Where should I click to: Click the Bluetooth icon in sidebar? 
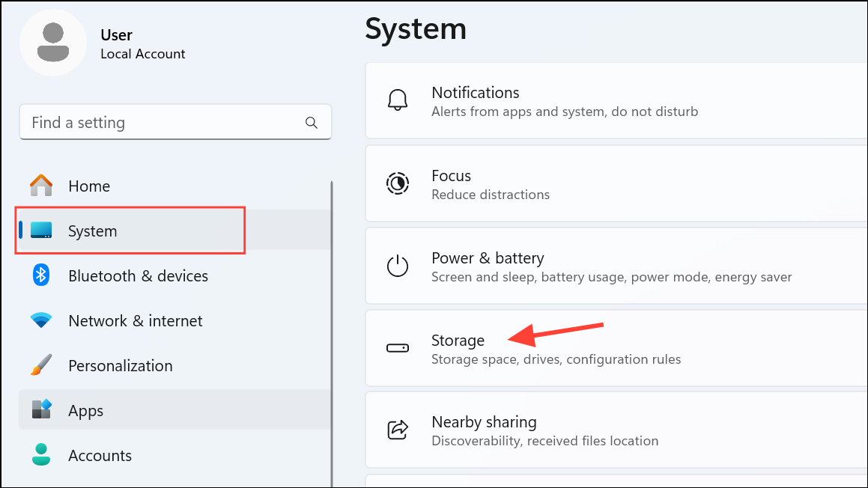pyautogui.click(x=40, y=275)
